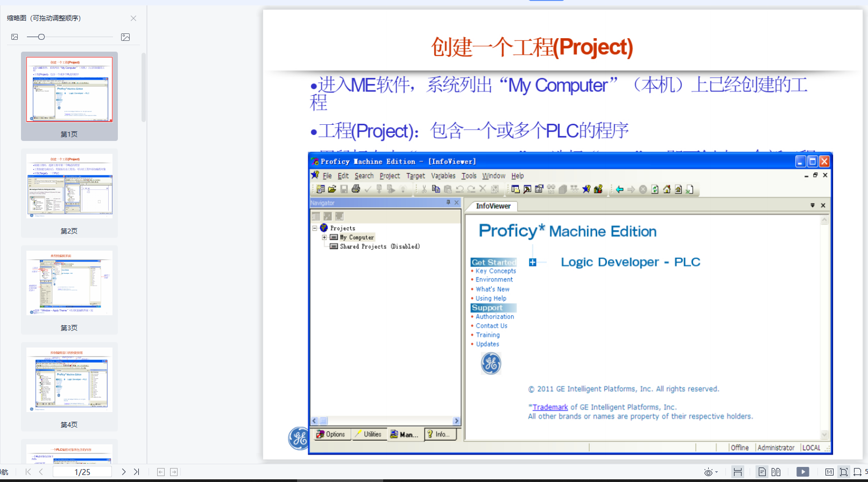The width and height of the screenshot is (868, 482).
Task: Expand the Logic Developer - PLC plus box
Action: 532,263
